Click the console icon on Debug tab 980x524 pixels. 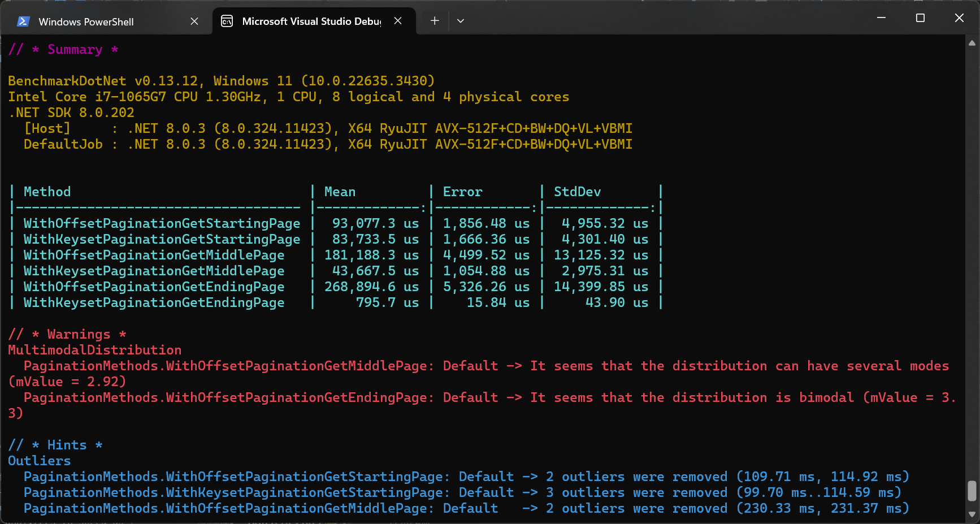click(227, 21)
